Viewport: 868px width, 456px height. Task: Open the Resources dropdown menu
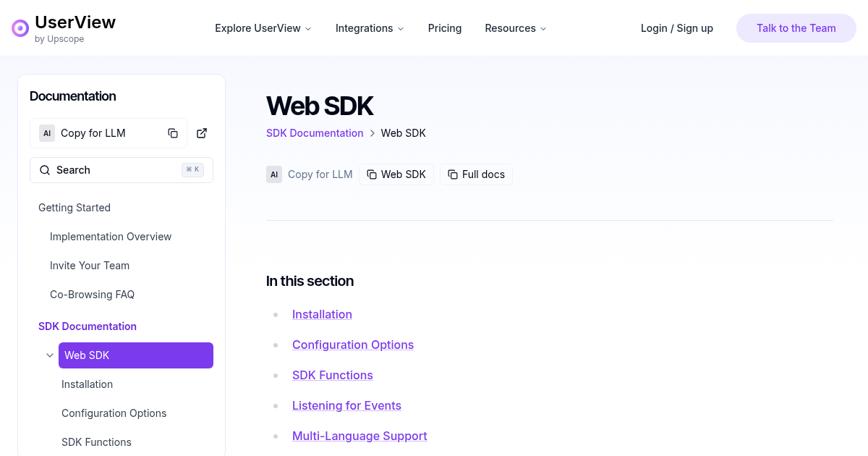(516, 28)
